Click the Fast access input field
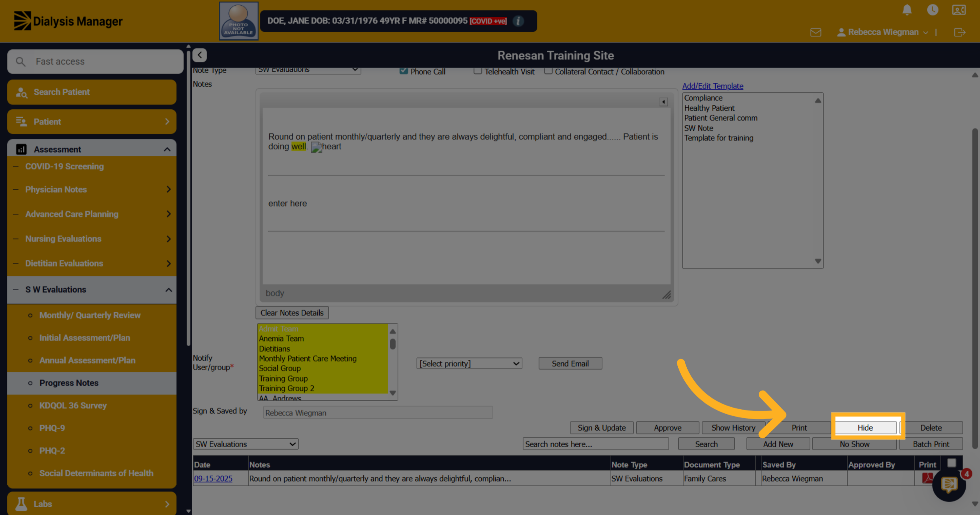Screen dimensions: 980x515 [x=95, y=62]
